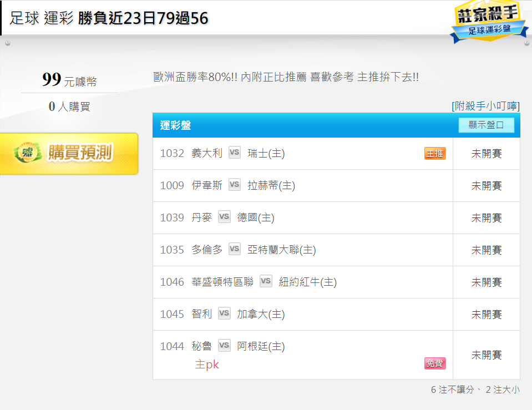Select team 丹麥 in match 1039
Image resolution: width=532 pixels, height=410 pixels.
(x=201, y=217)
